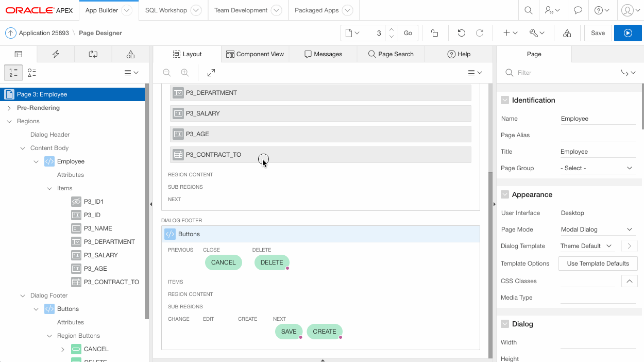Expand the Pre-Rendering tree node
The width and height of the screenshot is (644, 362).
(9, 108)
